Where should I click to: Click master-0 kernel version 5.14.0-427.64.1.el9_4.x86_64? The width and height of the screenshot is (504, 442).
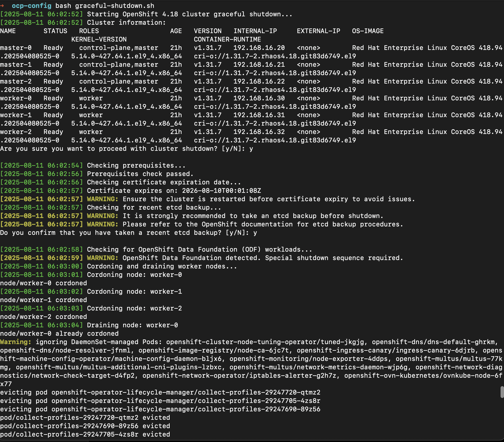pos(127,56)
